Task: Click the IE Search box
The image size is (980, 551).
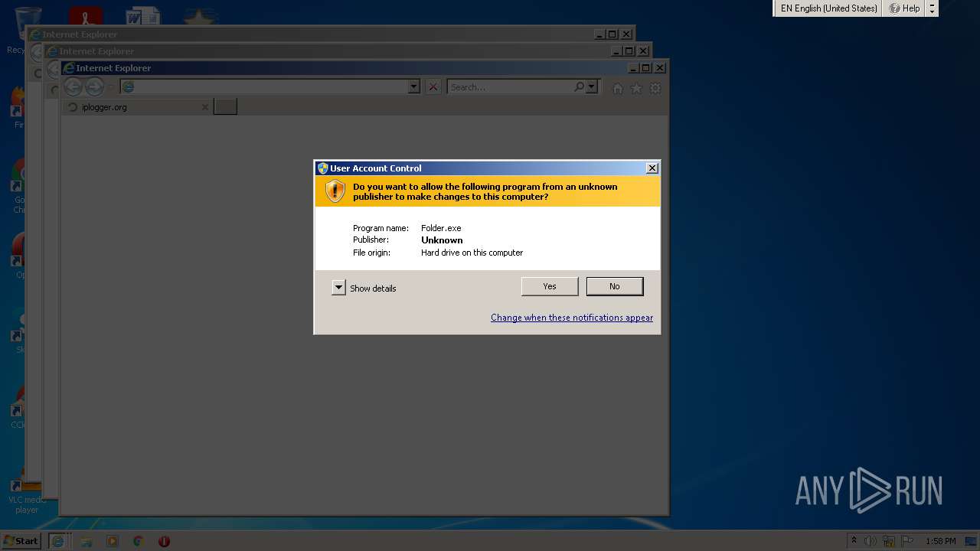Action: [x=510, y=87]
